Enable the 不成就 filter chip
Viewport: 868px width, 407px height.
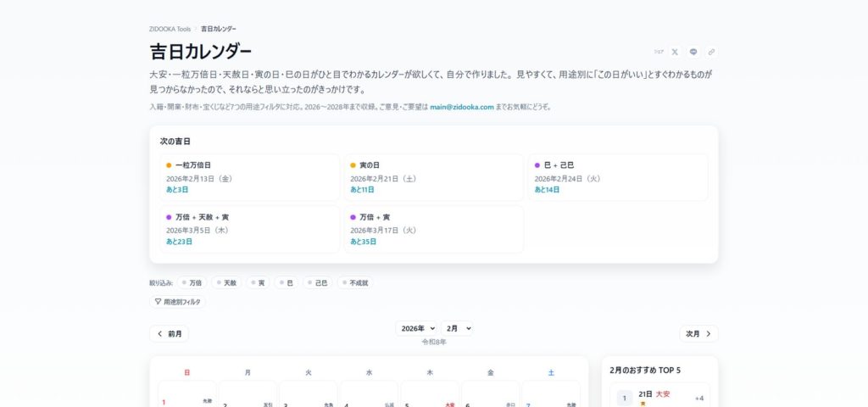pyautogui.click(x=353, y=282)
